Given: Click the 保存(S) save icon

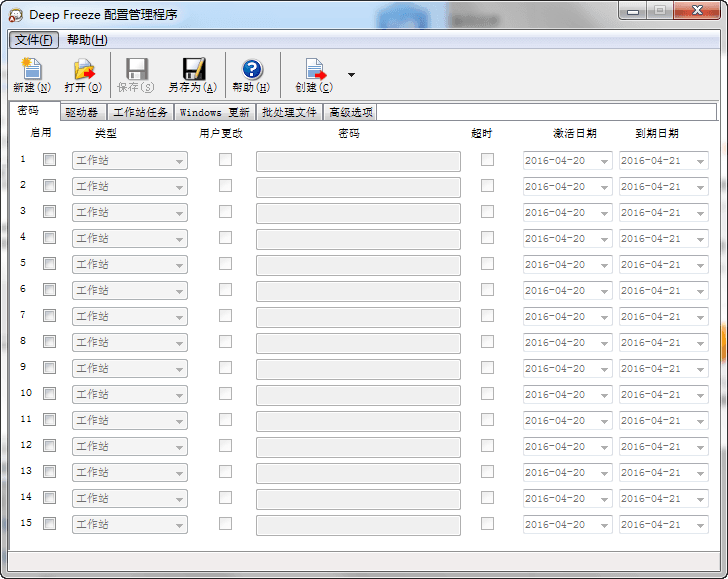Looking at the screenshot, I should click(136, 75).
